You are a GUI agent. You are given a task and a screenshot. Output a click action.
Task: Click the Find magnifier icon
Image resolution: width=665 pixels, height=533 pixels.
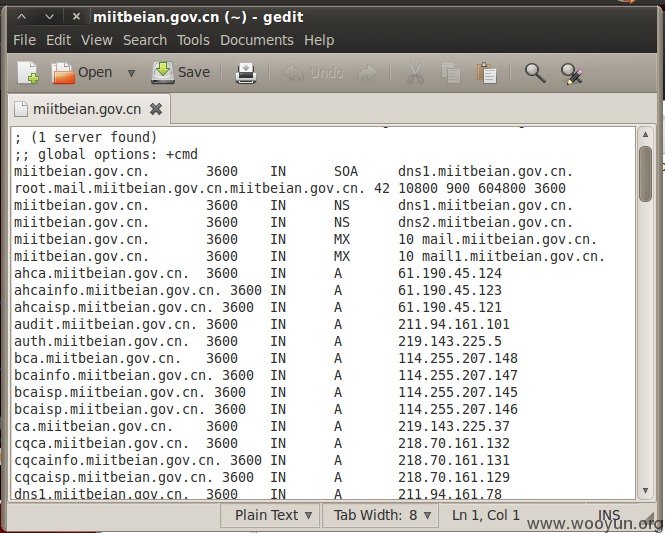535,73
